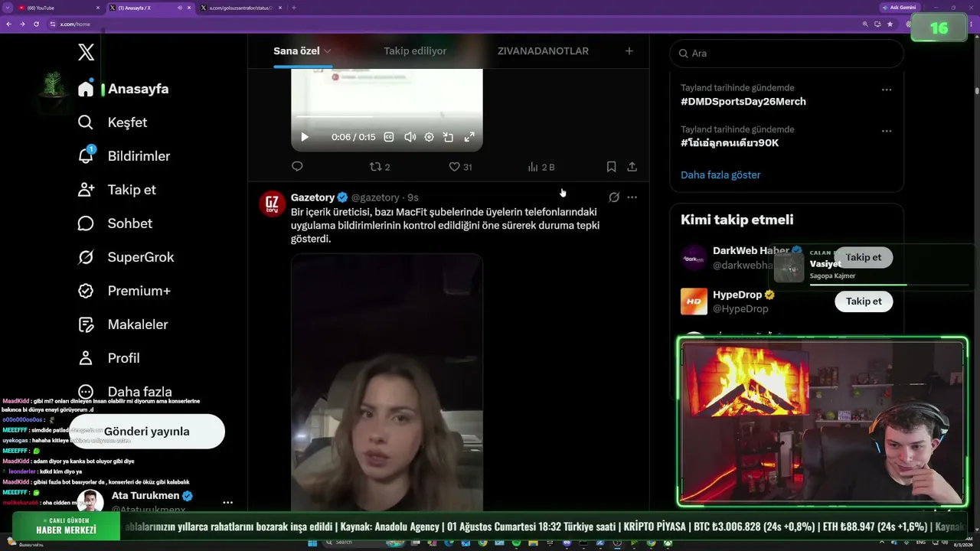Open Gazetory profile avatar
The height and width of the screenshot is (551, 980).
(x=273, y=204)
